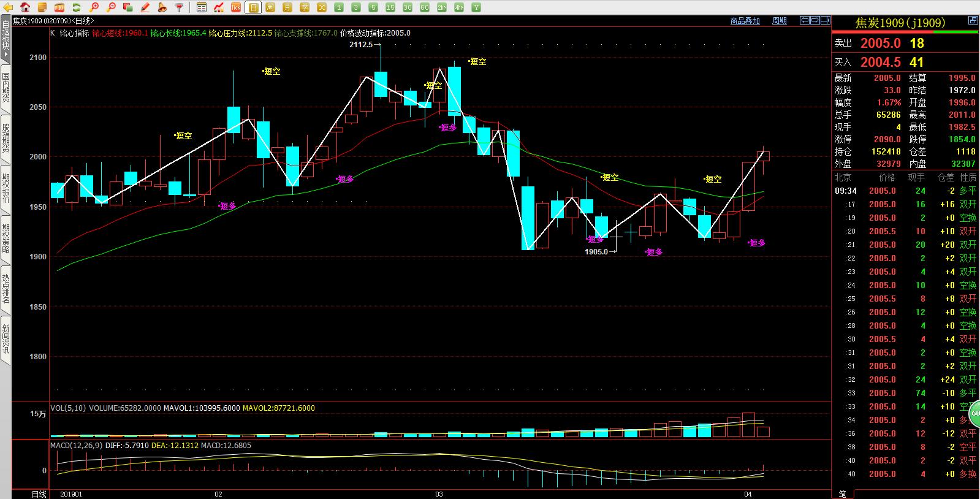Viewport: 980px width, 499px height.
Task: Toggle the side panel layout icon
Action: pyautogui.click(x=825, y=20)
